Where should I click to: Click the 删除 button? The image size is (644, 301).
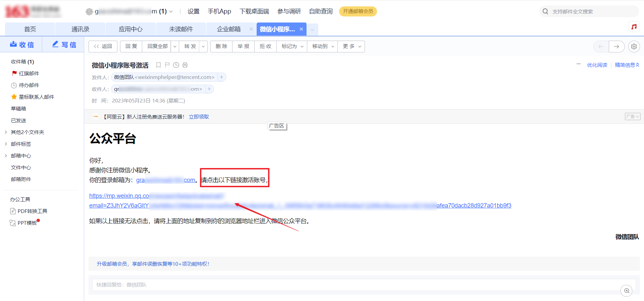(x=221, y=46)
